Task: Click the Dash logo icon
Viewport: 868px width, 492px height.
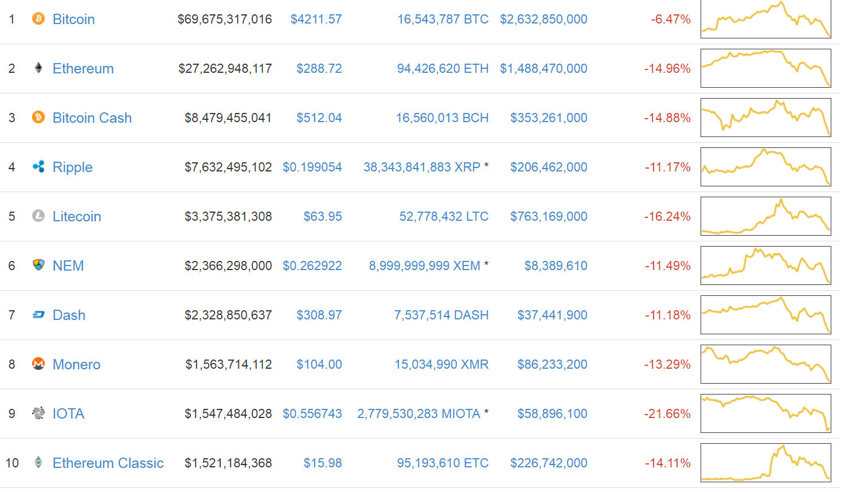Action: click(38, 314)
